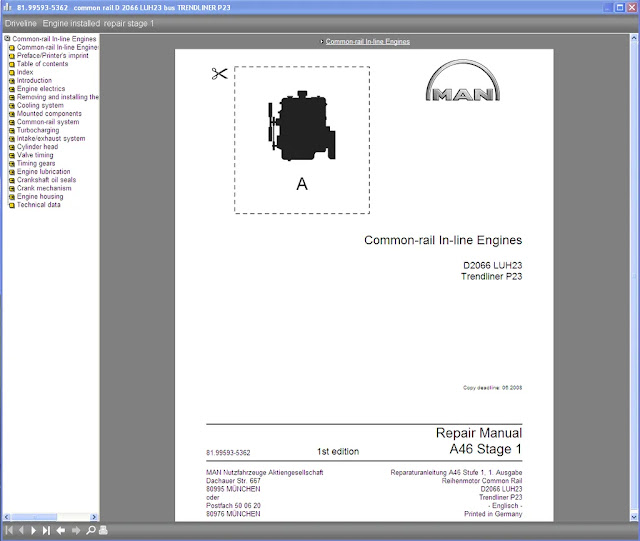Open the second Common-rail In-line Engines entry
Screen dimensions: 640x541
tap(58, 47)
